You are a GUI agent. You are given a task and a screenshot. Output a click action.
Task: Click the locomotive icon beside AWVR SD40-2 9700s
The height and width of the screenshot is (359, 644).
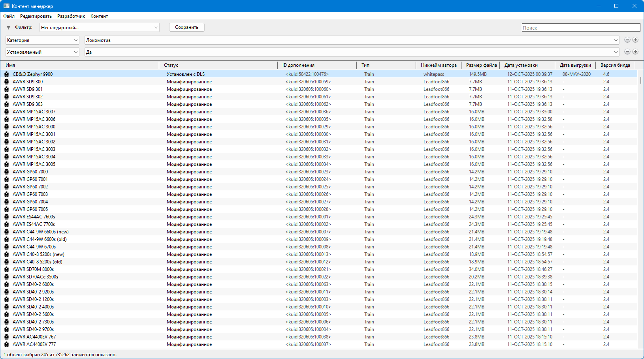[x=6, y=329]
